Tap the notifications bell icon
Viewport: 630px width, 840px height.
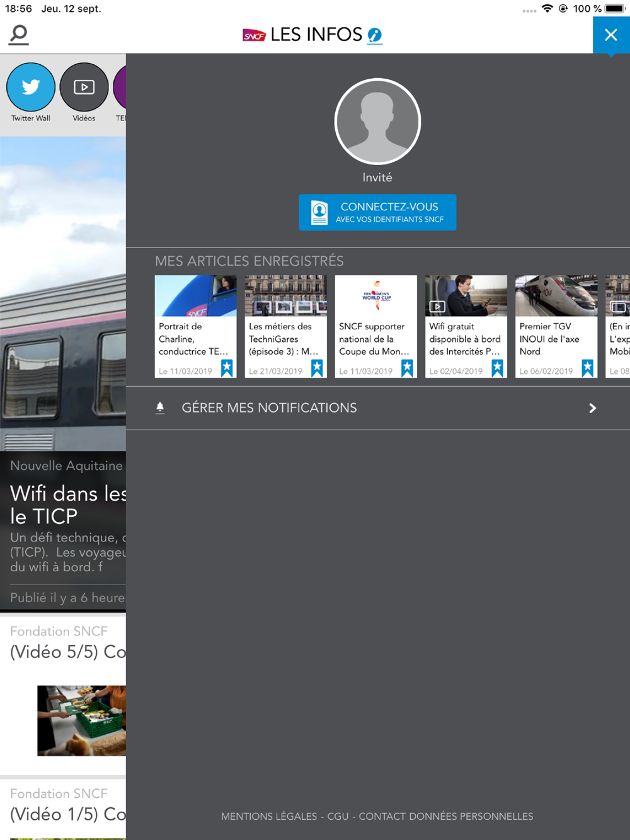pos(160,408)
